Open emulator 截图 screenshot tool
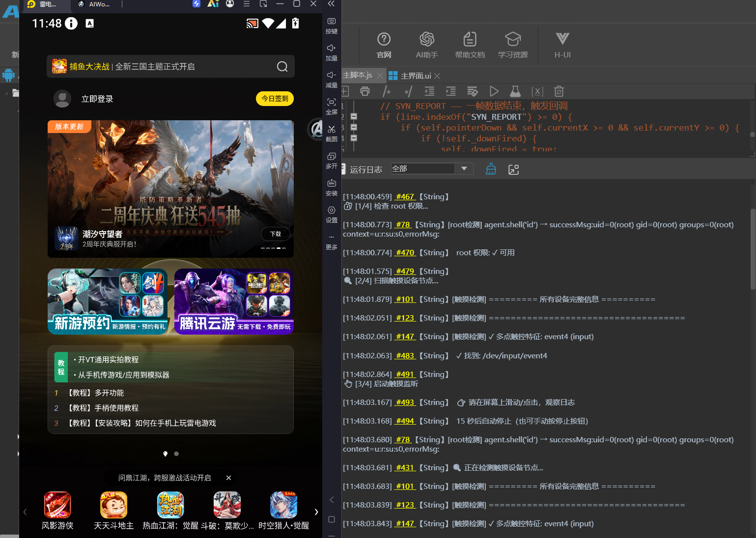Screen dimensions: 756x538 click(x=332, y=133)
